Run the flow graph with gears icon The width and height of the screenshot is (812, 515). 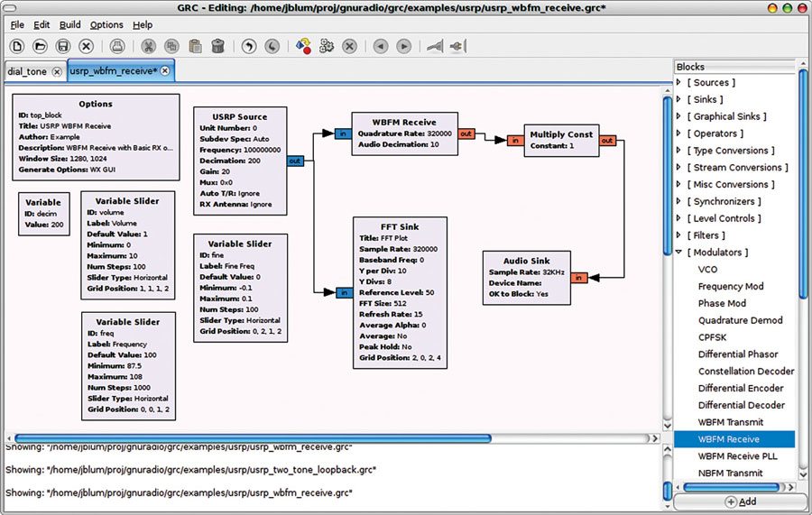point(327,45)
